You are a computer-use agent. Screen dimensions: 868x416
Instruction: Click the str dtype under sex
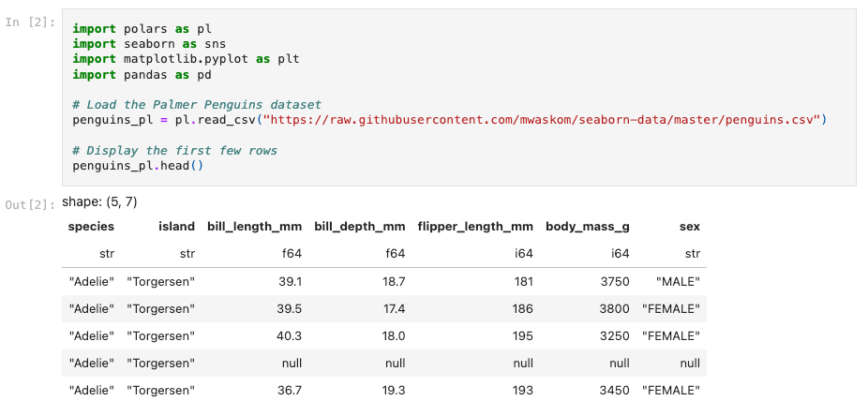pyautogui.click(x=693, y=254)
